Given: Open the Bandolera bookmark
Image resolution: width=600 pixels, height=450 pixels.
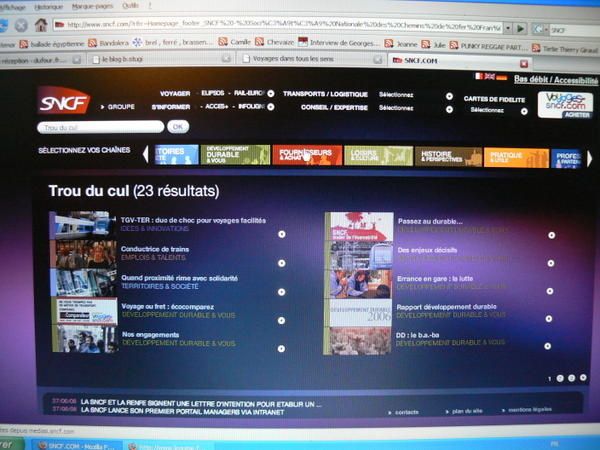Looking at the screenshot, I should coord(108,43).
